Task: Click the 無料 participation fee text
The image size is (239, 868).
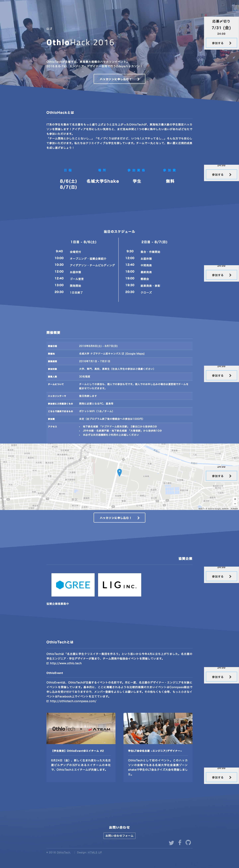Action: pos(170,181)
